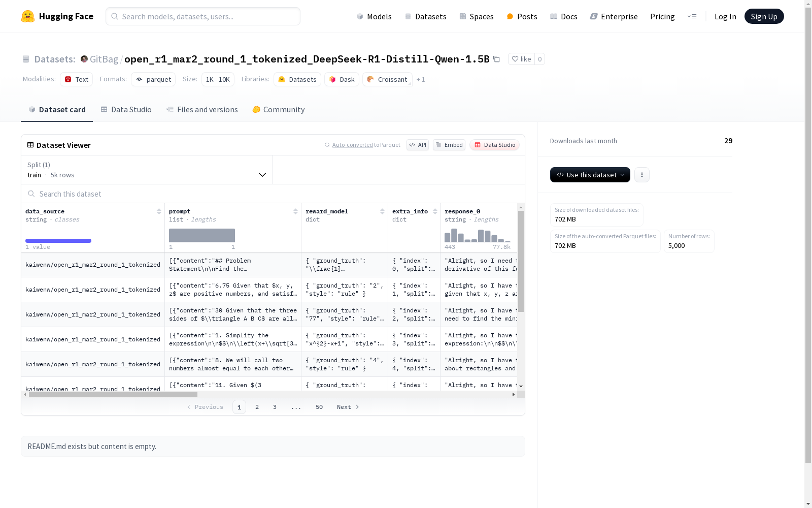This screenshot has width=812, height=508.
Task: Click the prompt lengths histogram bar
Action: click(202, 235)
